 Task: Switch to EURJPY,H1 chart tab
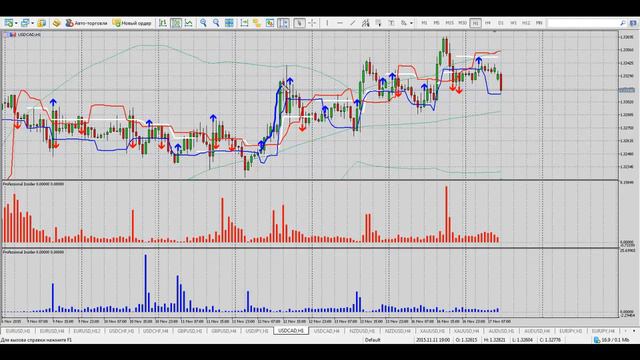click(571, 331)
